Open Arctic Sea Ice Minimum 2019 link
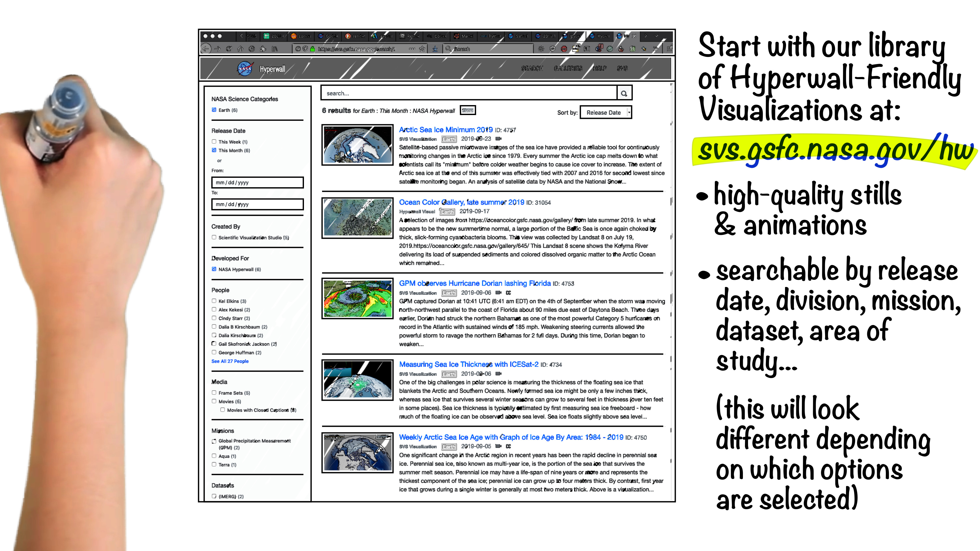This screenshot has width=980, height=551. point(446,130)
